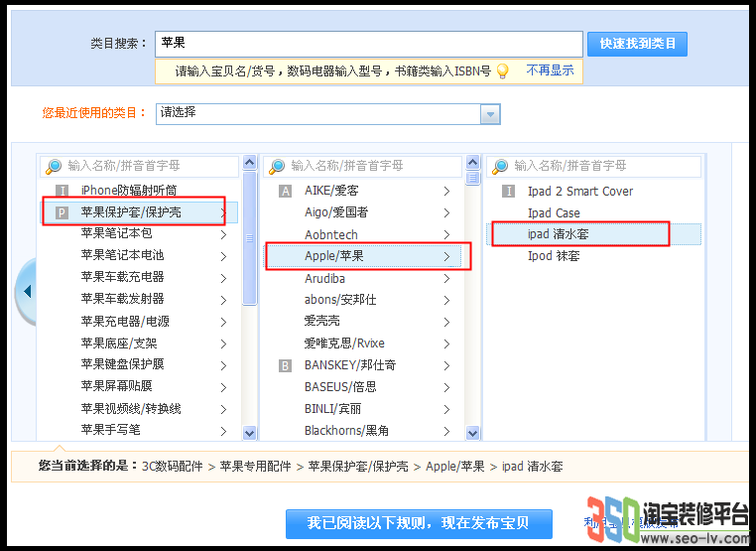Click the 我已阅读以下规则，现在发布宝贝 button

419,523
